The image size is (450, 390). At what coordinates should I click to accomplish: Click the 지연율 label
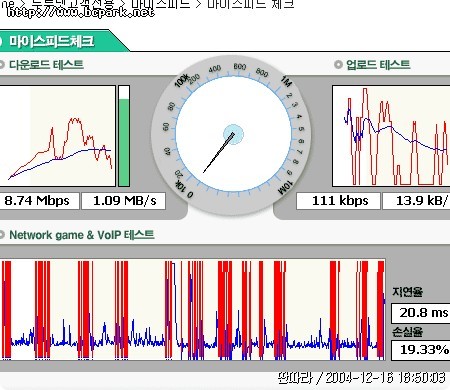(x=407, y=292)
